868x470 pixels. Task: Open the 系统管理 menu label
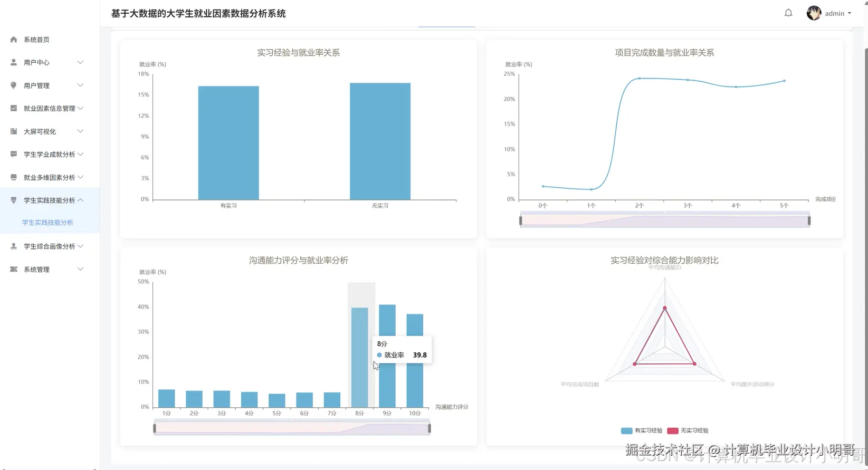pos(36,269)
